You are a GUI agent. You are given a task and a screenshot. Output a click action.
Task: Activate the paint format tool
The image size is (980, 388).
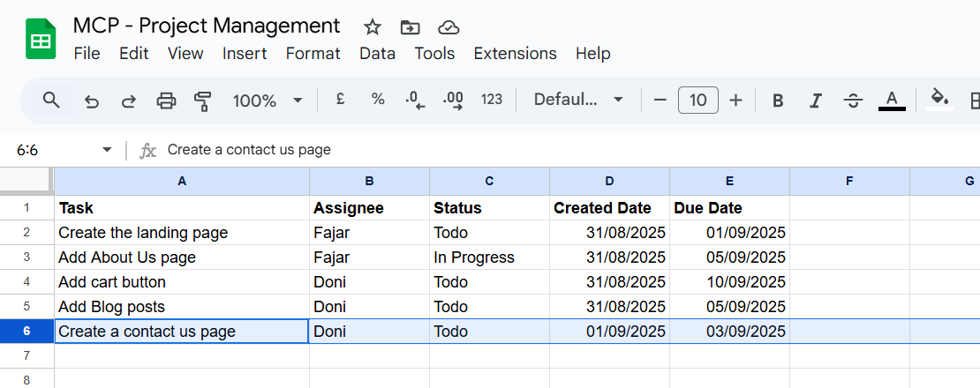pos(203,101)
